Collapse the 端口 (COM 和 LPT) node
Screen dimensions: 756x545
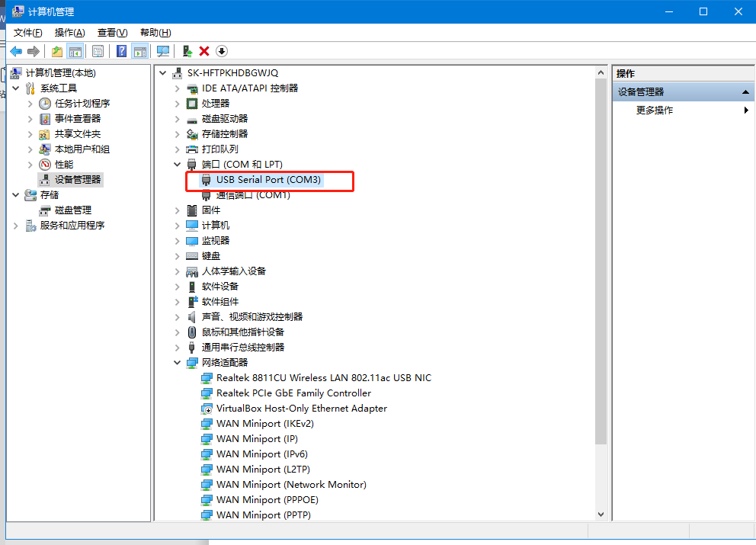pyautogui.click(x=178, y=165)
